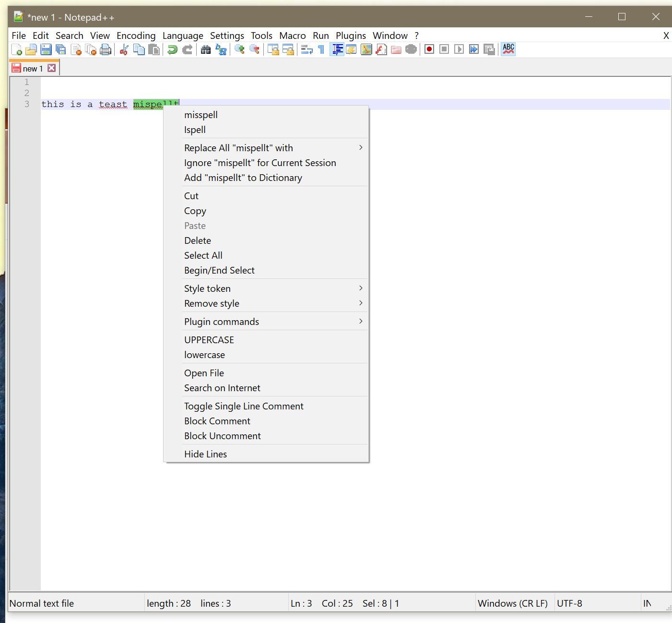Expand the Plugin commands submenu

click(x=266, y=322)
